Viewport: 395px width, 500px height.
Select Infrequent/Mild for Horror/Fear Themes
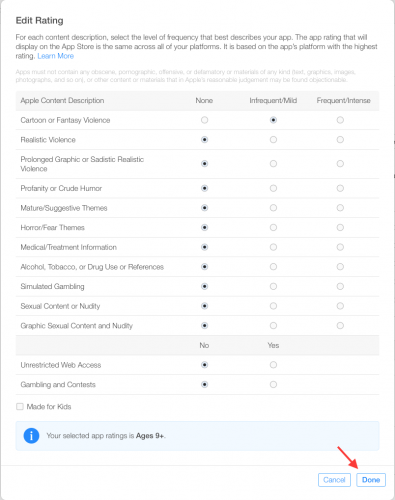click(x=273, y=228)
